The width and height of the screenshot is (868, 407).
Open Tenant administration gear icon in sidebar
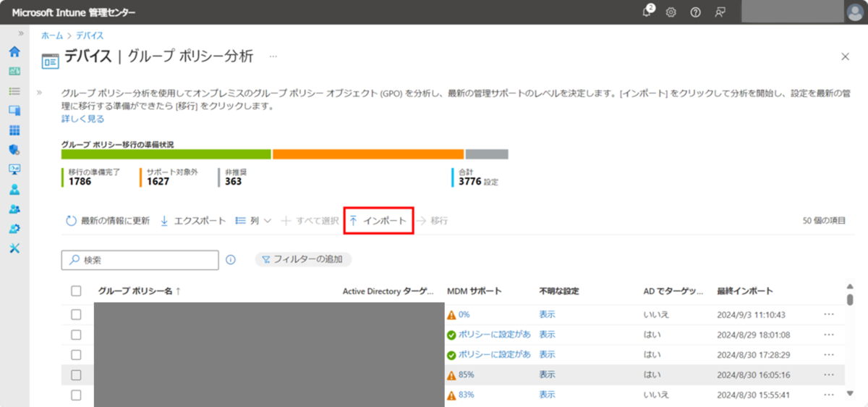(14, 229)
